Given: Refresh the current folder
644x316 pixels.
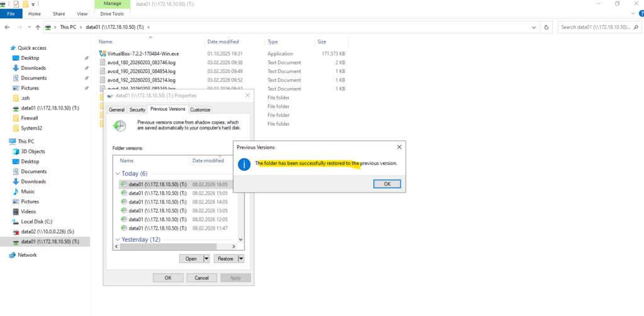Looking at the screenshot, I should coord(546,28).
